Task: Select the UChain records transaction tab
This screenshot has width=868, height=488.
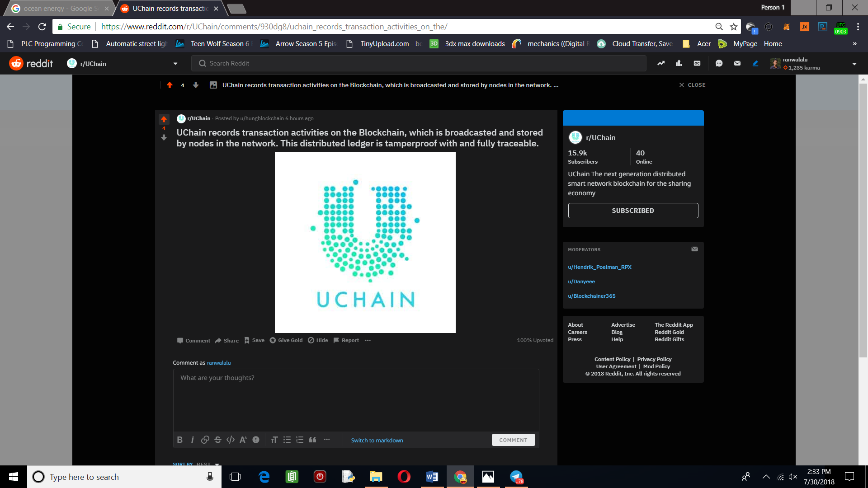Action: (x=170, y=9)
